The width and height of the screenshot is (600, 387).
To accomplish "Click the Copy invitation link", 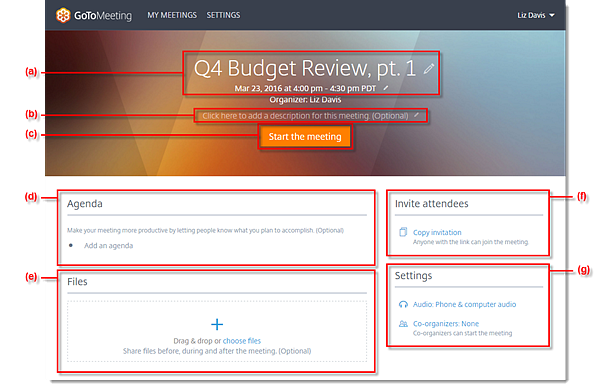I will [437, 232].
